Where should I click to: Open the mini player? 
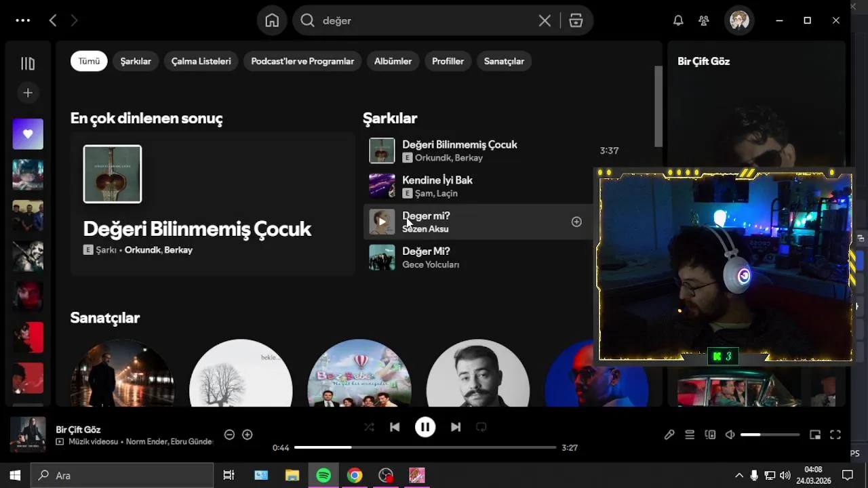(x=815, y=434)
